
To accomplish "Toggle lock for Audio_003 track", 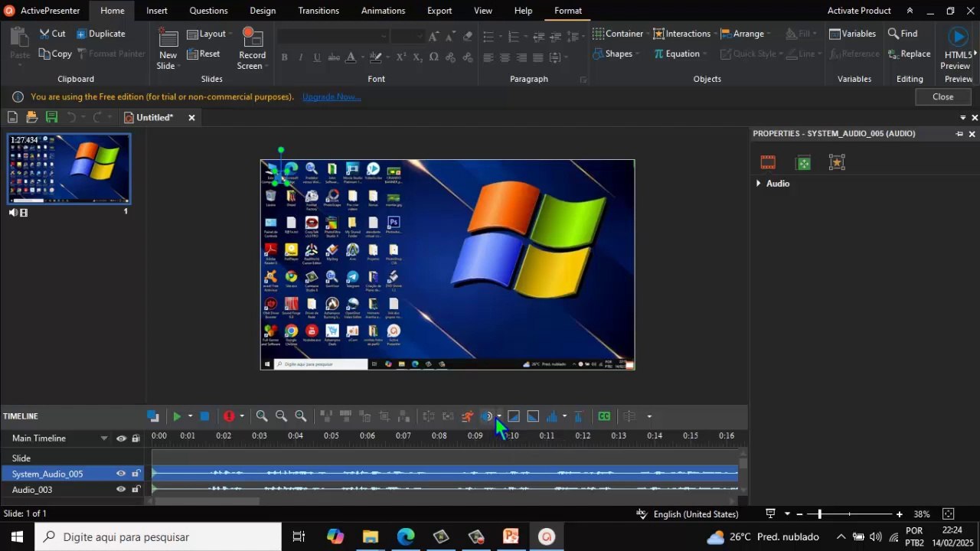I will tap(136, 490).
